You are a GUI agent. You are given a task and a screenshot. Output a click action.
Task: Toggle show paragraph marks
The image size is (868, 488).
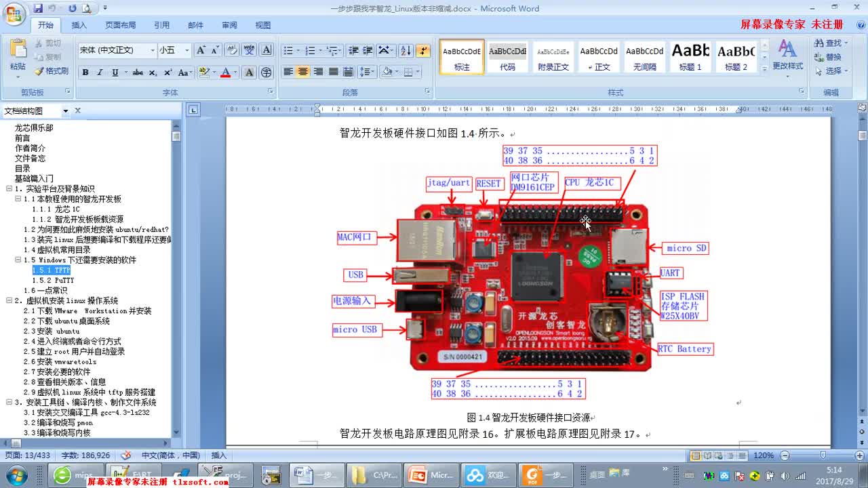pos(423,50)
